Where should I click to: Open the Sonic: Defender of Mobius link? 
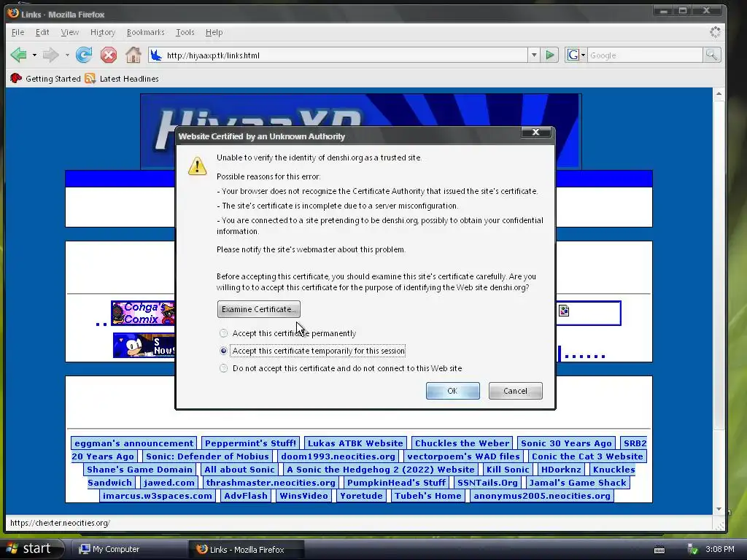coord(207,456)
